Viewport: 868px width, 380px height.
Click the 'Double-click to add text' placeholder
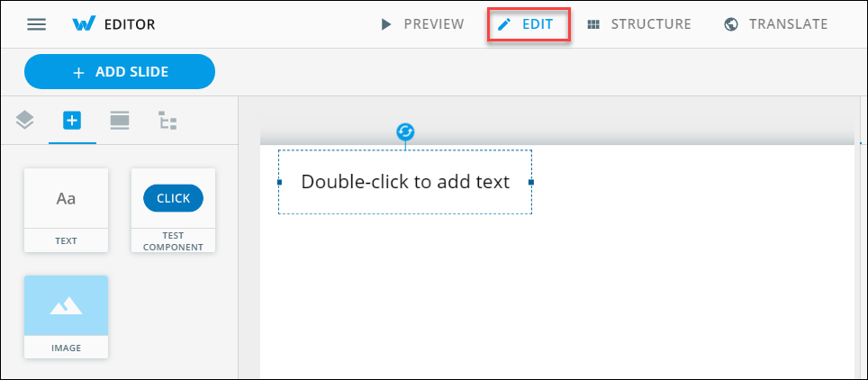coord(405,182)
